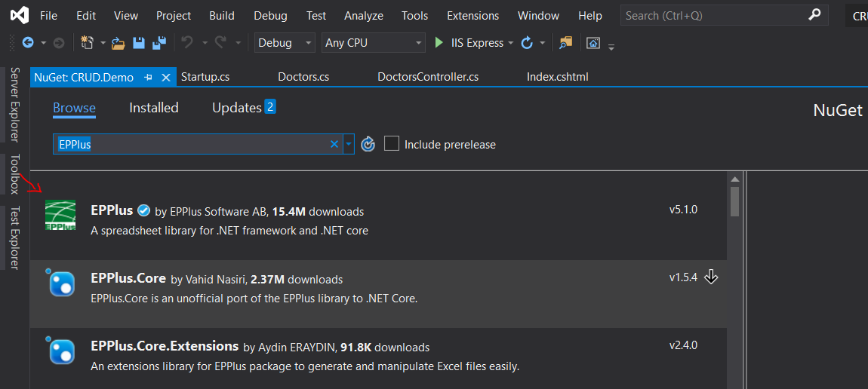Switch to the Doctors.cs tab
Screen dimensions: 868x389
(x=303, y=77)
